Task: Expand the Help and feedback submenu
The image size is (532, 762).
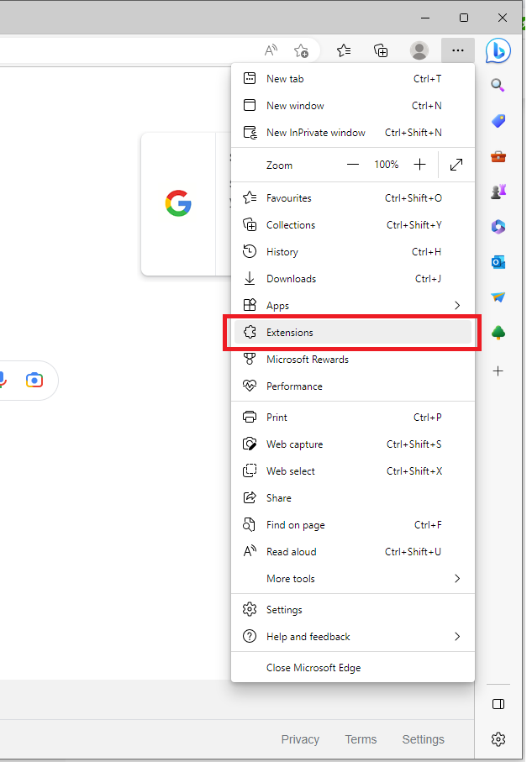Action: point(457,637)
